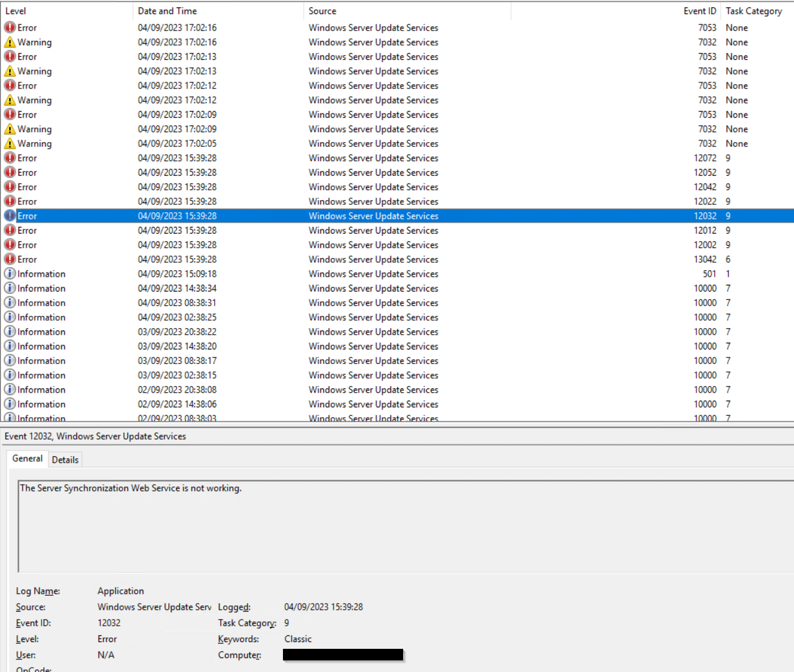Click Event ID cell 13042
Image resolution: width=794 pixels, height=672 pixels.
(705, 259)
